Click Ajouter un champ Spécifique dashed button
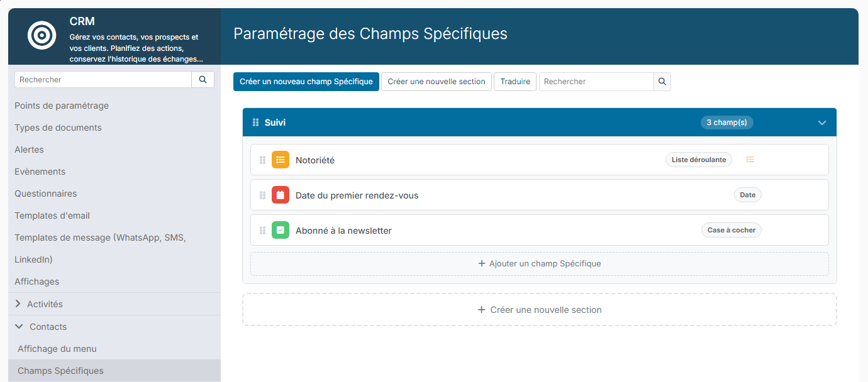 (540, 264)
